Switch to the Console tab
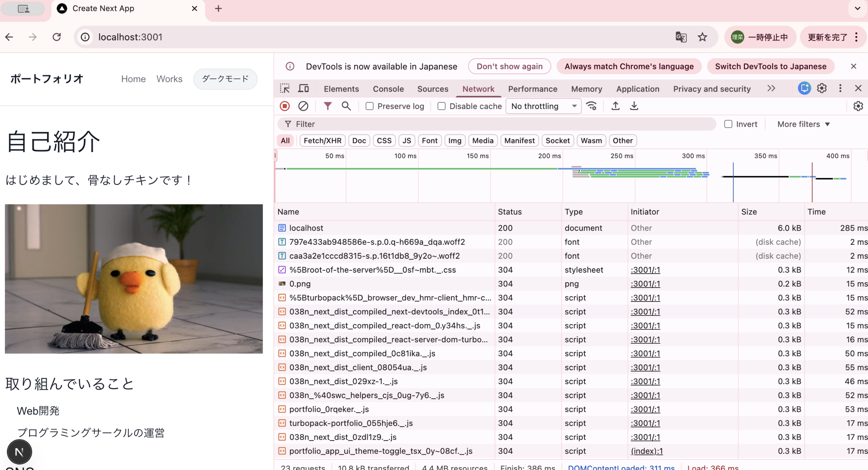The height and width of the screenshot is (470, 868). [x=388, y=89]
